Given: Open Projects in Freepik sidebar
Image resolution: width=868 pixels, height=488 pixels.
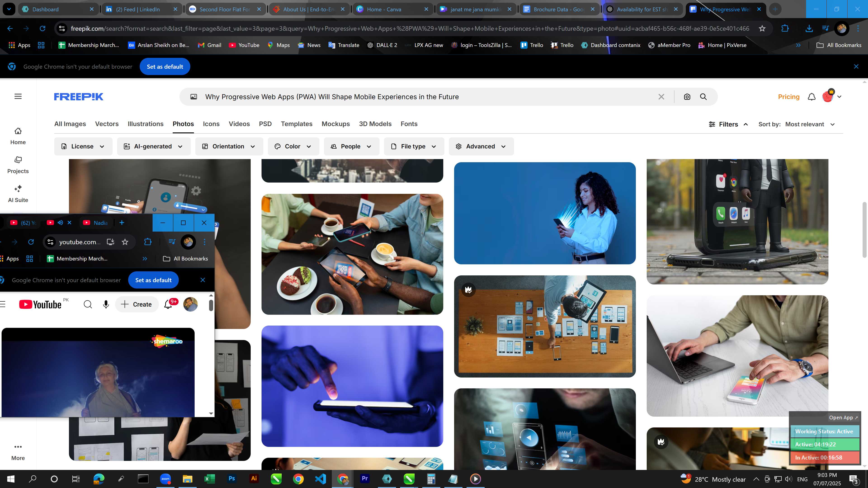Looking at the screenshot, I should [18, 165].
